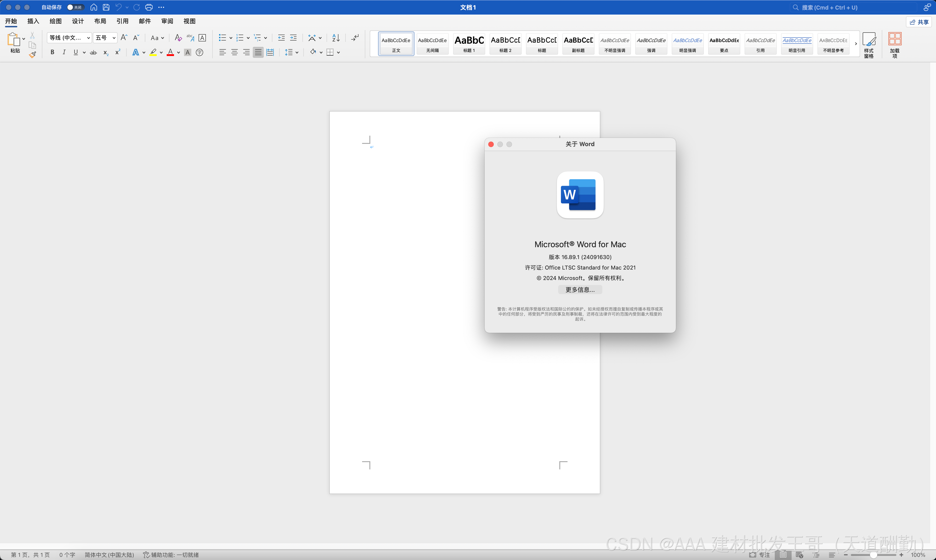This screenshot has height=560, width=936.
Task: Click the 共享 (Share) button
Action: [x=919, y=22]
